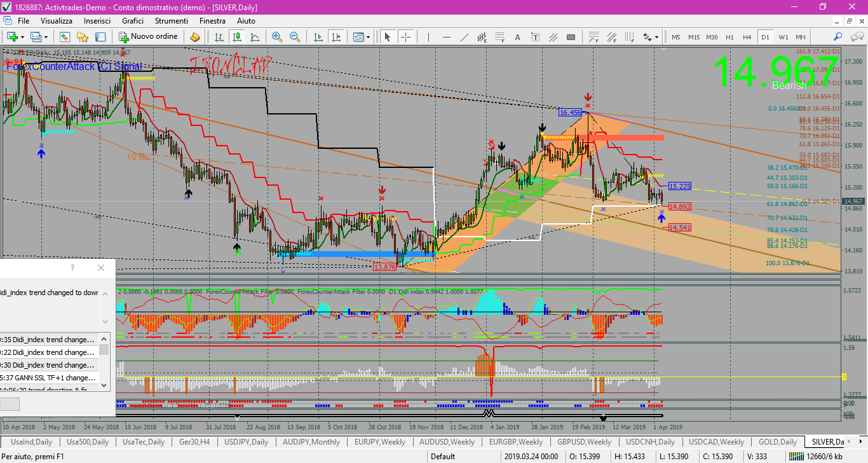
Task: Draw a horizontal line tool
Action: pos(447,37)
